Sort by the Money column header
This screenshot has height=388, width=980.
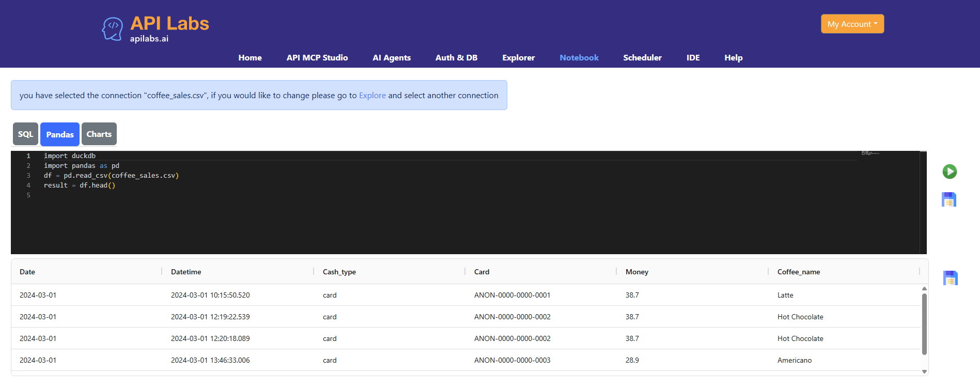[637, 272]
